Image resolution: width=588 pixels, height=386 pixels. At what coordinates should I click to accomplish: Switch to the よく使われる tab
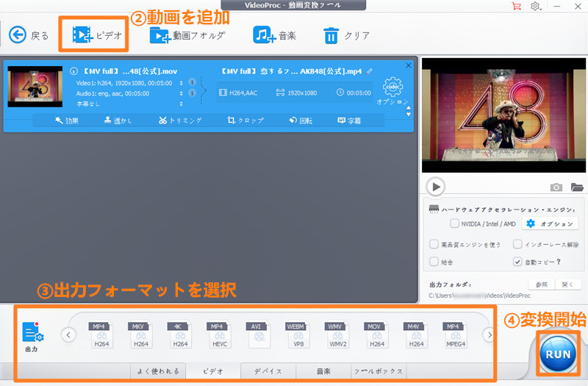pos(158,371)
